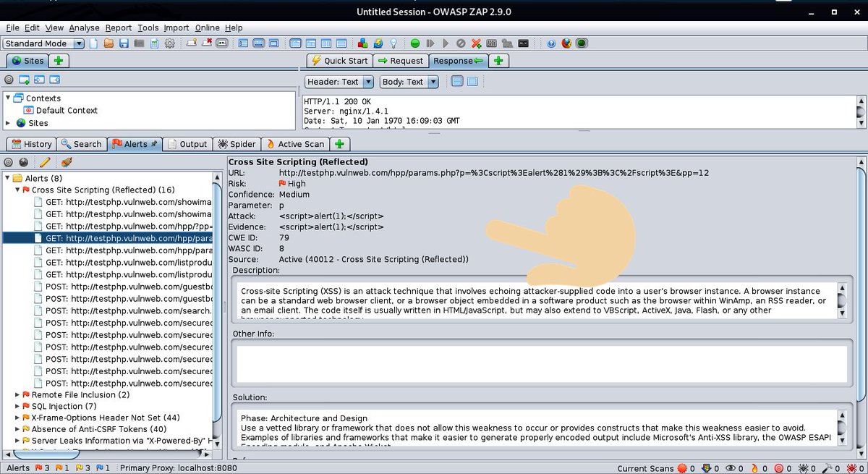
Task: Click the Persist Session save icon
Action: [x=124, y=43]
